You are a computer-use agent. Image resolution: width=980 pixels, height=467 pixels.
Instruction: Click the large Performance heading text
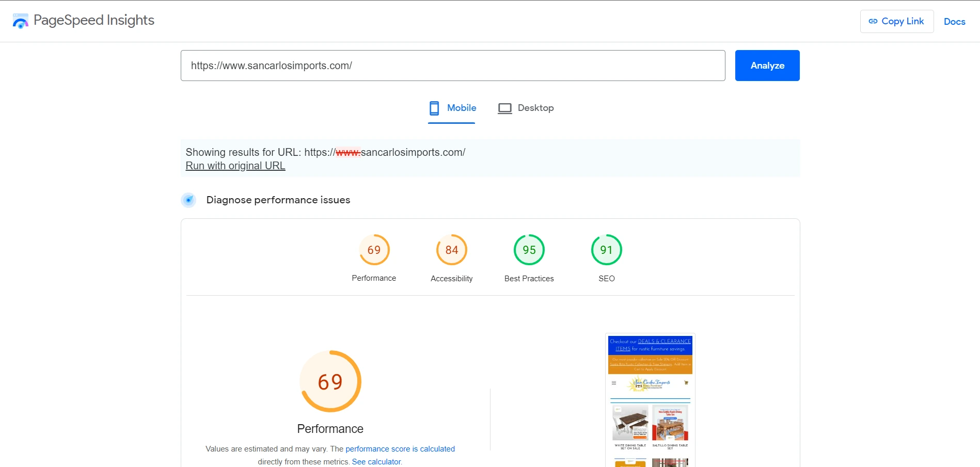(x=330, y=429)
